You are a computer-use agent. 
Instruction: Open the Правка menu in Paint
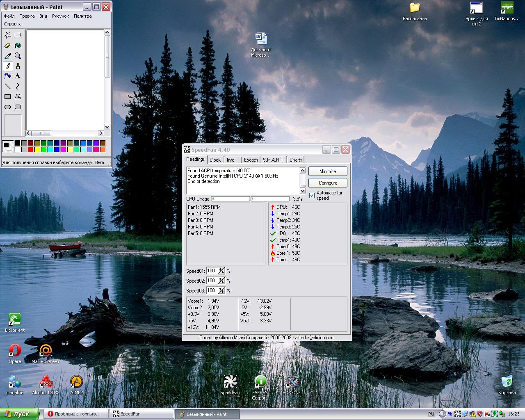tap(27, 16)
